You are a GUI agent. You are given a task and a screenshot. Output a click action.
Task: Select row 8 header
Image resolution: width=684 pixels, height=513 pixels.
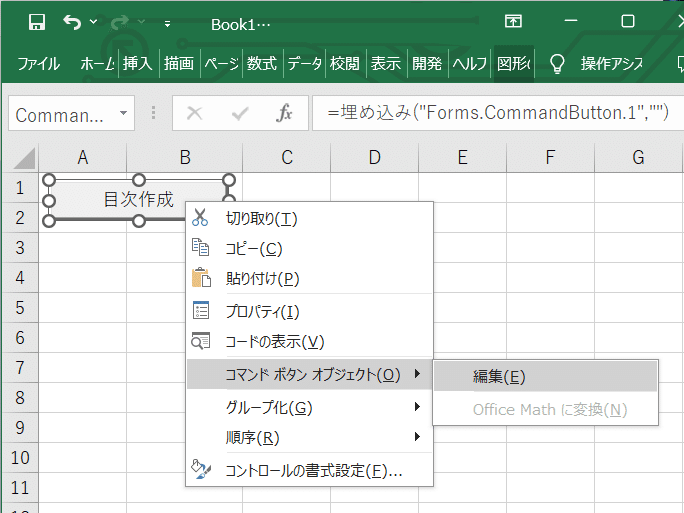pyautogui.click(x=20, y=398)
